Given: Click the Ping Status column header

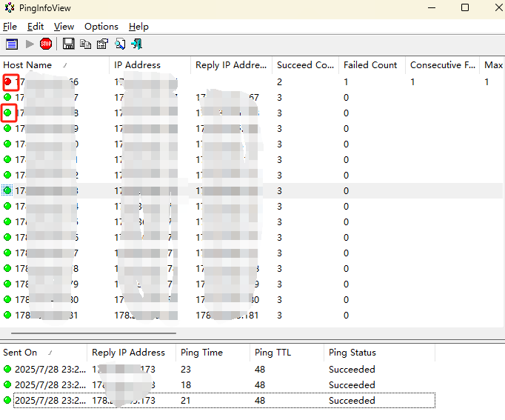Looking at the screenshot, I should [352, 353].
